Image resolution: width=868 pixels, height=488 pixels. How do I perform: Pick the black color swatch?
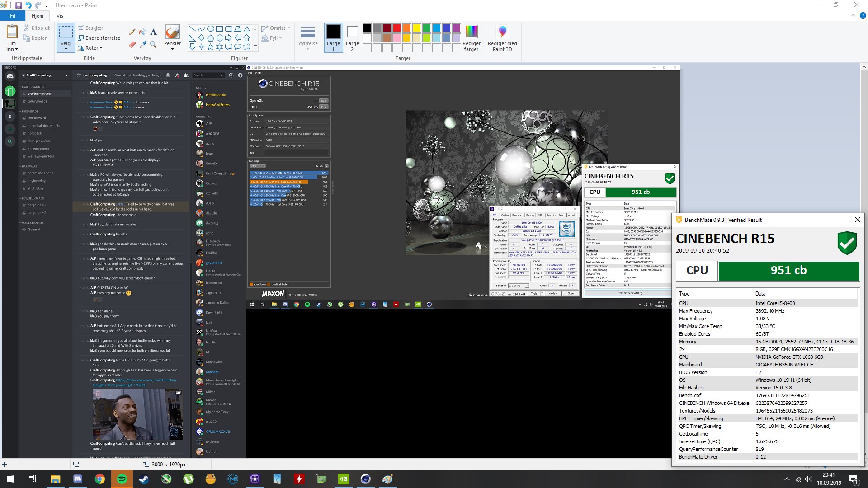[x=367, y=28]
